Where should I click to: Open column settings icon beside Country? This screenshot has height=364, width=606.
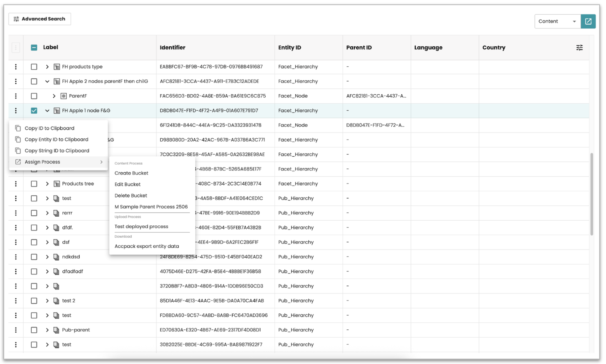[x=579, y=48]
